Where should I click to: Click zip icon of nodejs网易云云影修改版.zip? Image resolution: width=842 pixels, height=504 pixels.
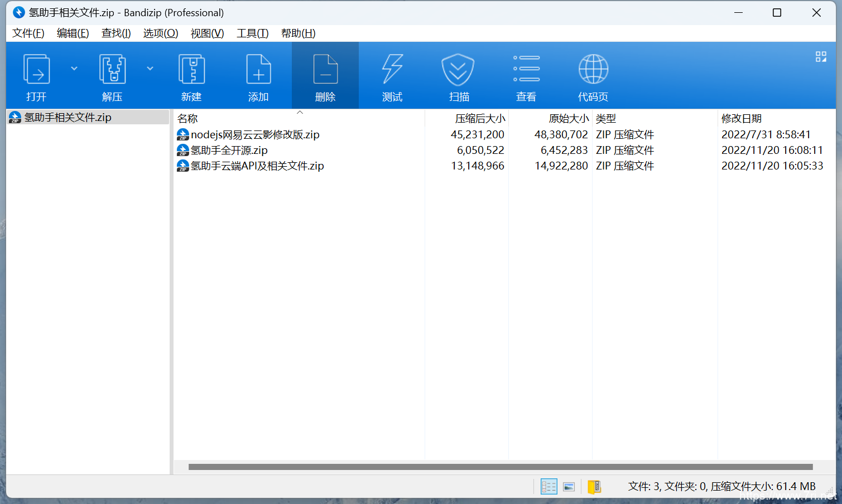click(182, 134)
